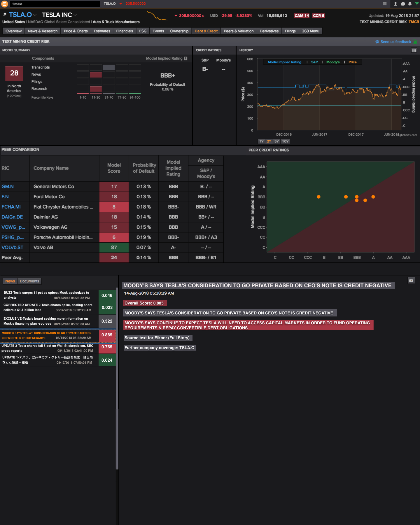Screen dimensions: 420x525
Task: Click Volvo AB model score 87 cell
Action: [x=114, y=248]
